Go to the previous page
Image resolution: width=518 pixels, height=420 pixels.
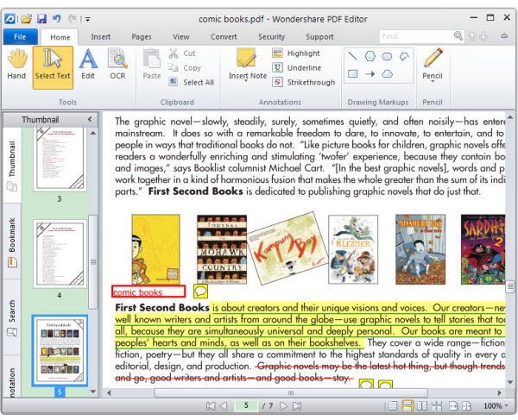tap(224, 406)
